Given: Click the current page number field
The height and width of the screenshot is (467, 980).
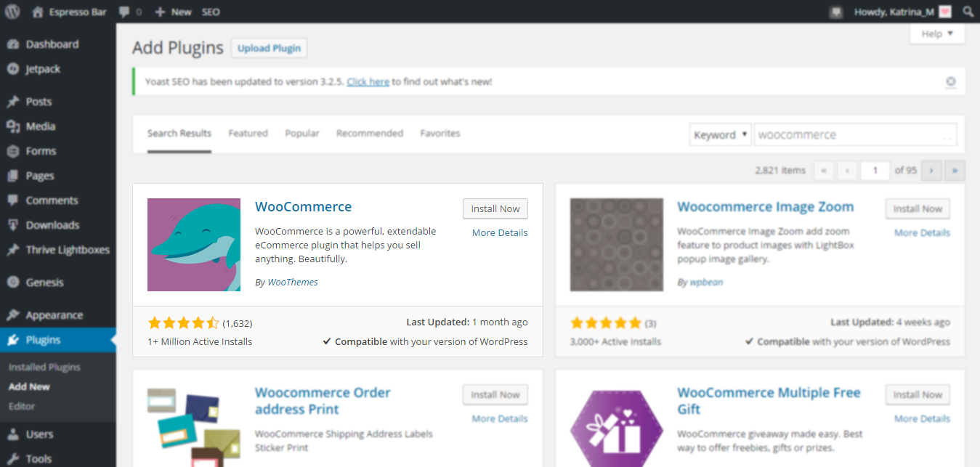Looking at the screenshot, I should [x=875, y=171].
